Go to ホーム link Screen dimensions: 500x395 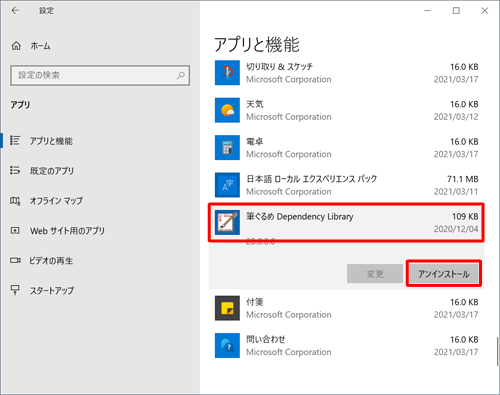[40, 46]
